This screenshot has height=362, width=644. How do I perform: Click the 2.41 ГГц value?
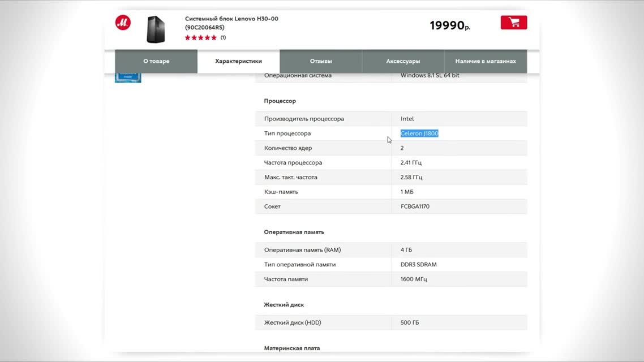(411, 162)
